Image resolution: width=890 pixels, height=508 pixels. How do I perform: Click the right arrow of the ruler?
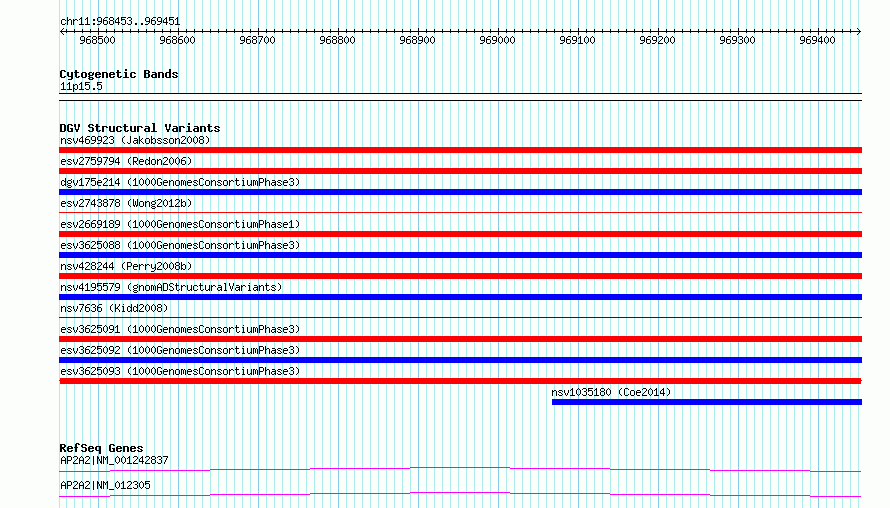(859, 31)
